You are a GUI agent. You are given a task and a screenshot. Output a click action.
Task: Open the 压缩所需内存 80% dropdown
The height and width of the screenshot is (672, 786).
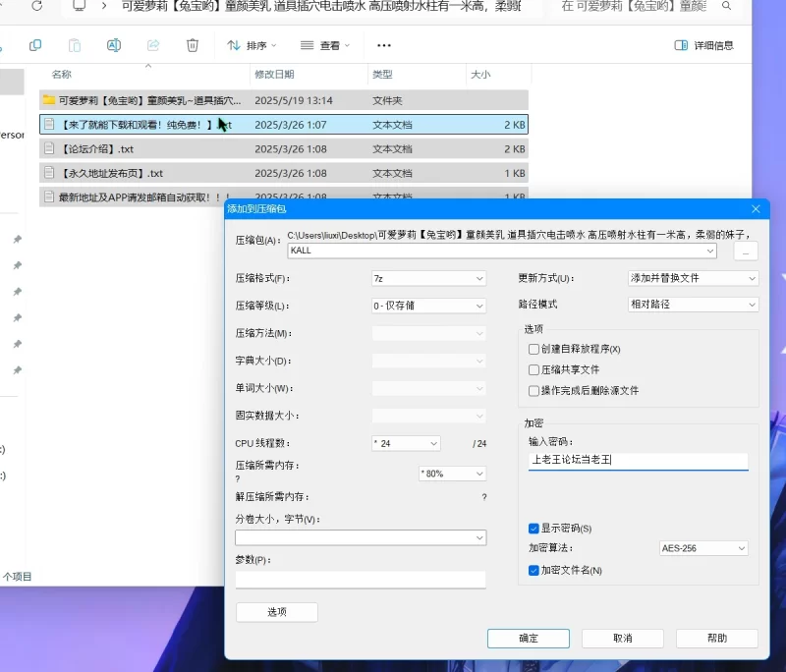[452, 474]
